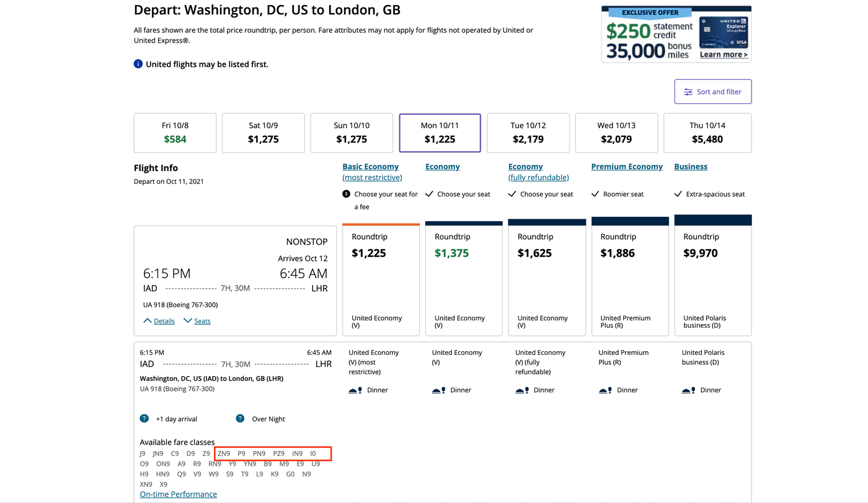Select the Fri 10/8 date tab
868x503 pixels.
click(x=175, y=133)
